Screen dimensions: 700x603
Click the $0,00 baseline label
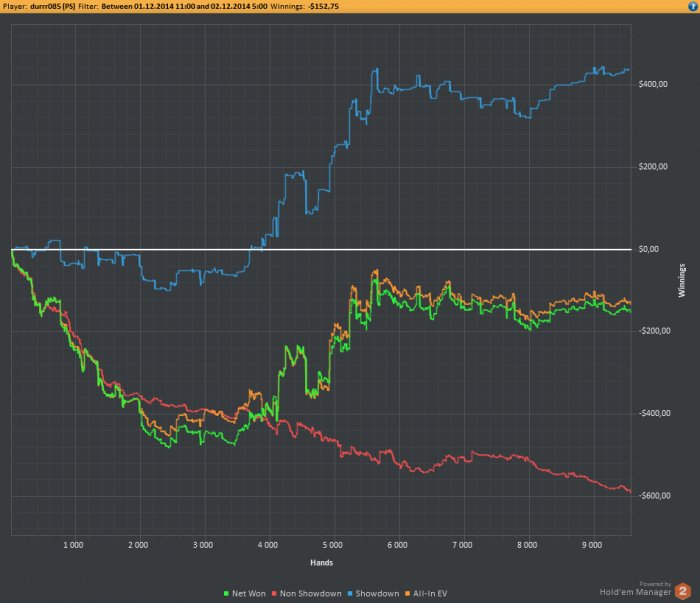point(649,249)
